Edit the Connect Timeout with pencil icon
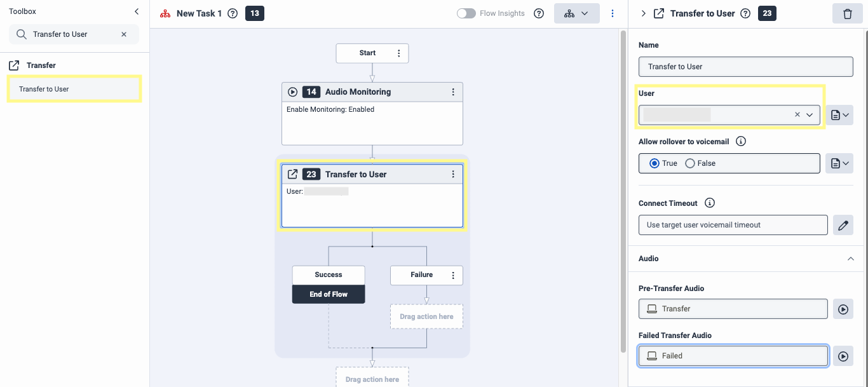Viewport: 868px width, 387px height. point(843,225)
